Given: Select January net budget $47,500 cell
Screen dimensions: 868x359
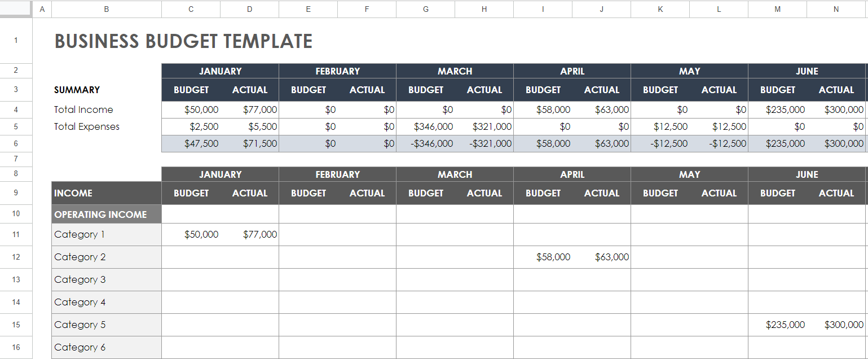Looking at the screenshot, I should click(x=191, y=143).
